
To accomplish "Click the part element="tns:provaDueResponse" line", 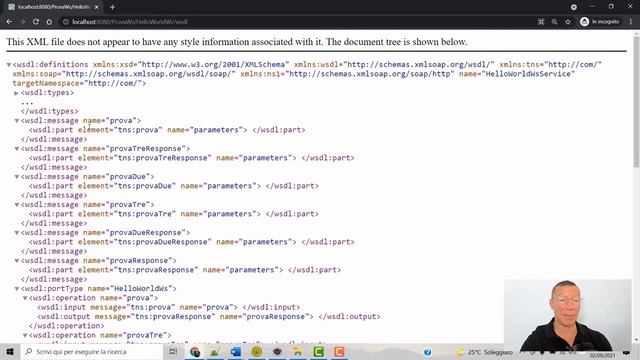I will click(x=192, y=242).
